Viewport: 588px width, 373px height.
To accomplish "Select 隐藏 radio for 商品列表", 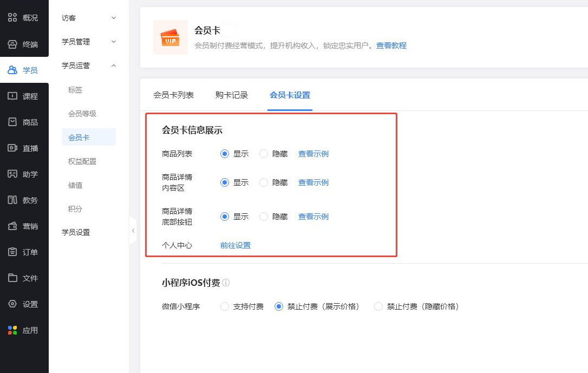I will [x=264, y=154].
